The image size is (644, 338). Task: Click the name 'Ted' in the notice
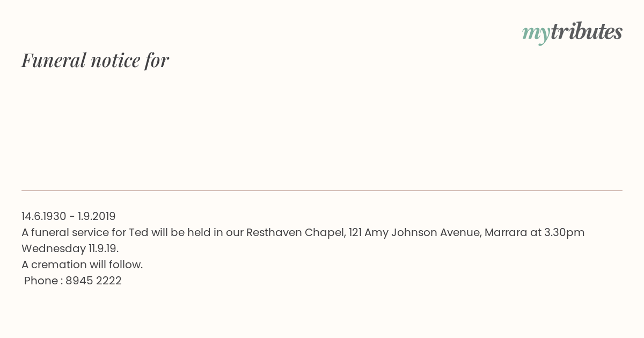(138, 232)
